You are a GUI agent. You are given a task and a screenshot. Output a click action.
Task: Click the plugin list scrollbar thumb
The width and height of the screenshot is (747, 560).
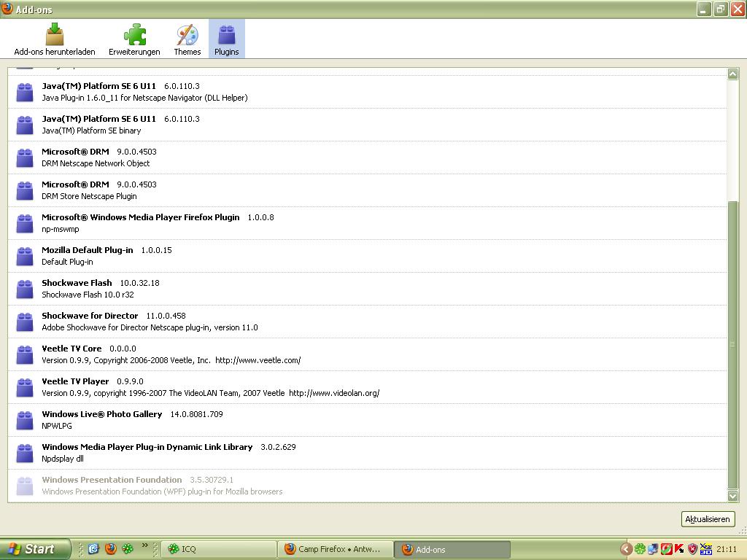point(732,345)
